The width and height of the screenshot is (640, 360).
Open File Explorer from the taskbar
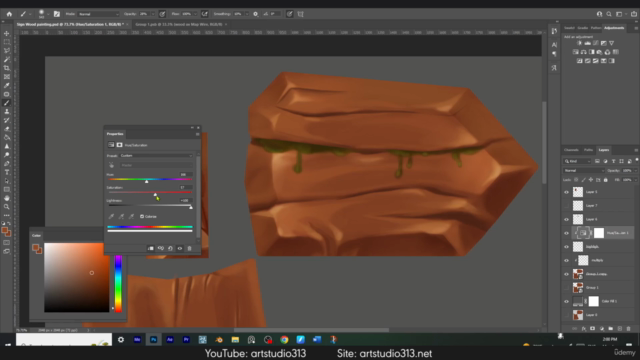[235, 340]
